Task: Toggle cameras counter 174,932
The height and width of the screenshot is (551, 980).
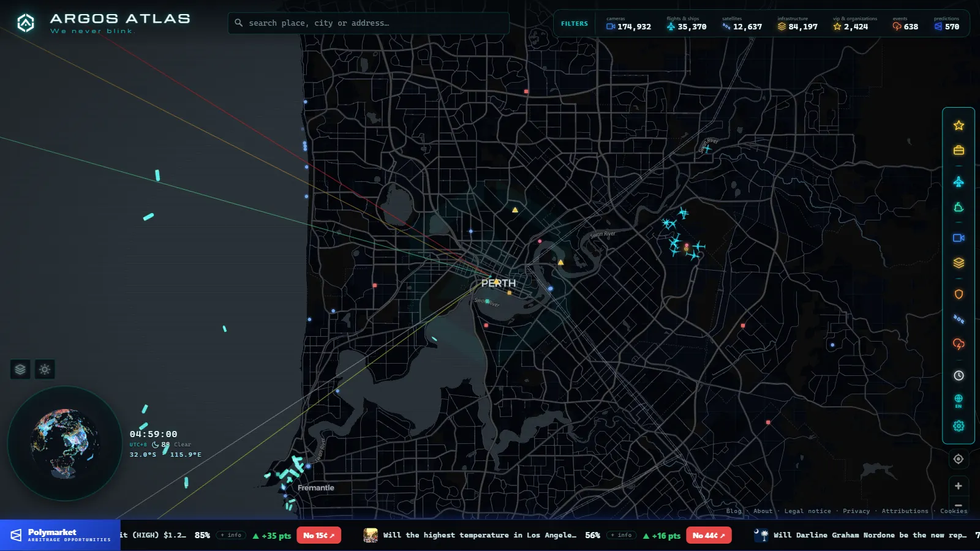Action: coord(629,24)
